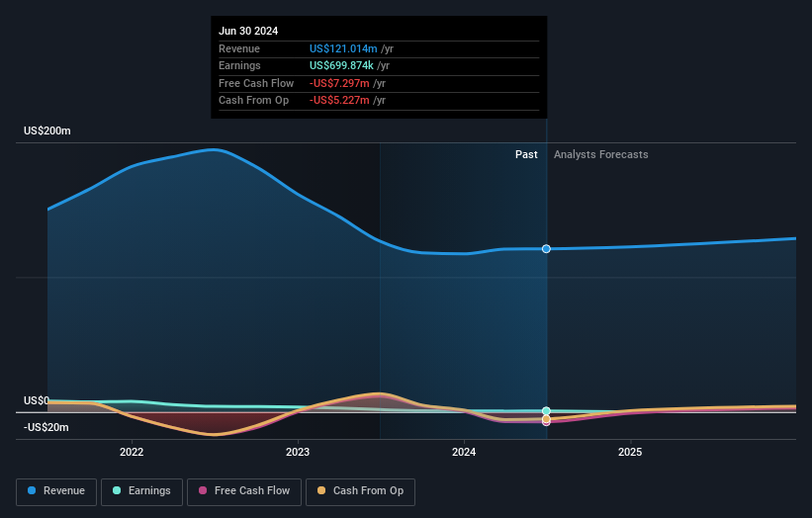Click the -US$7.297m free cash flow value
This screenshot has width=812, height=518.
339,83
